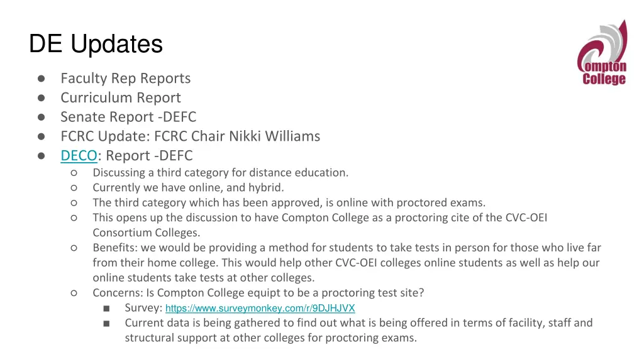Click the square bullet beside Survey

coord(106,308)
